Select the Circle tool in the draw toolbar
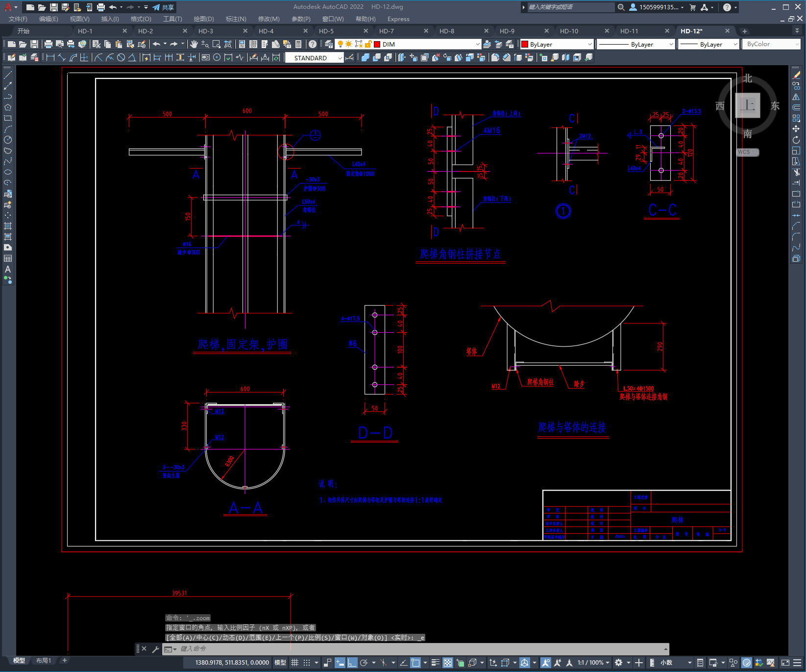This screenshot has height=672, width=806. point(8,140)
